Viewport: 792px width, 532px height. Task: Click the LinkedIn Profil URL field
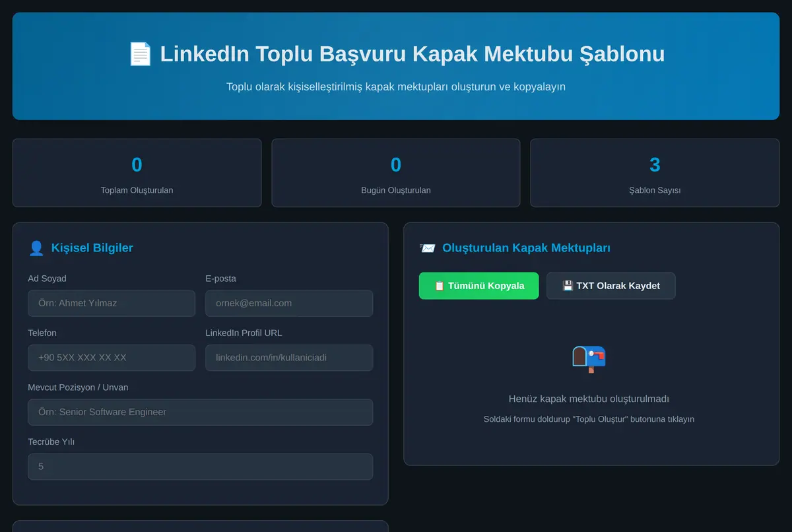pos(289,358)
